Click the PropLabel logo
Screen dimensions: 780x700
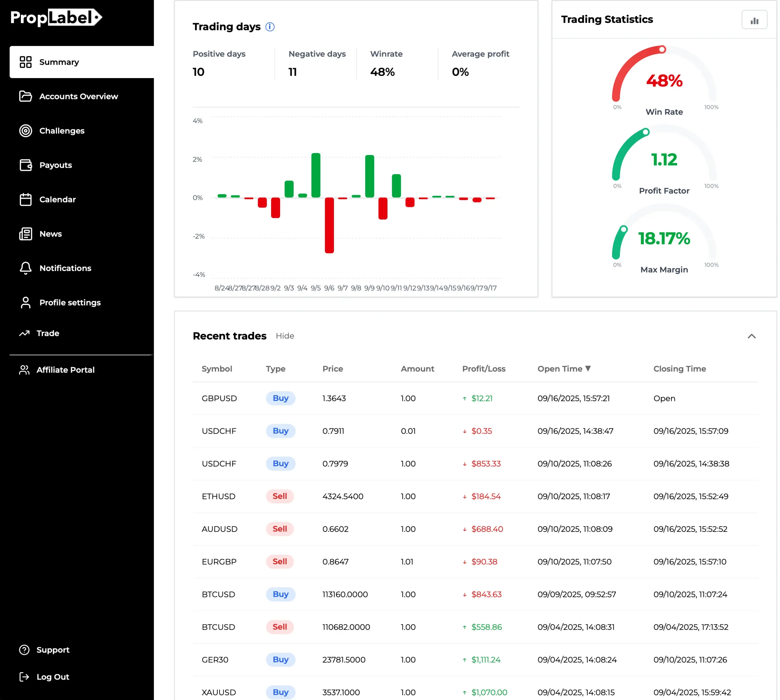(x=56, y=17)
